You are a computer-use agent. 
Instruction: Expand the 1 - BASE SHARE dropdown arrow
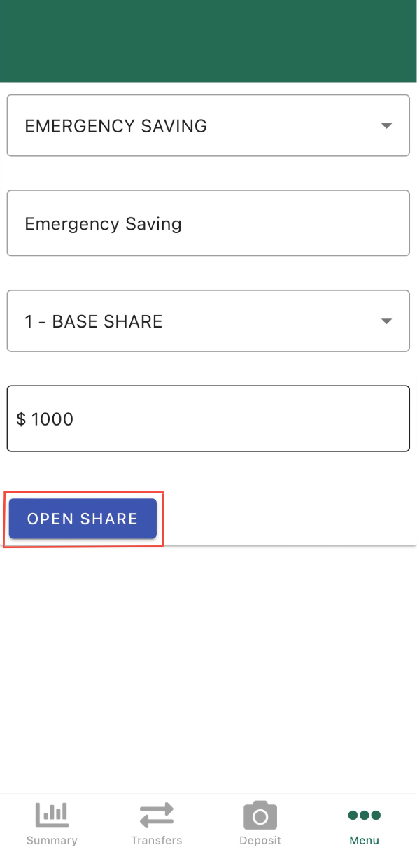pyautogui.click(x=386, y=321)
